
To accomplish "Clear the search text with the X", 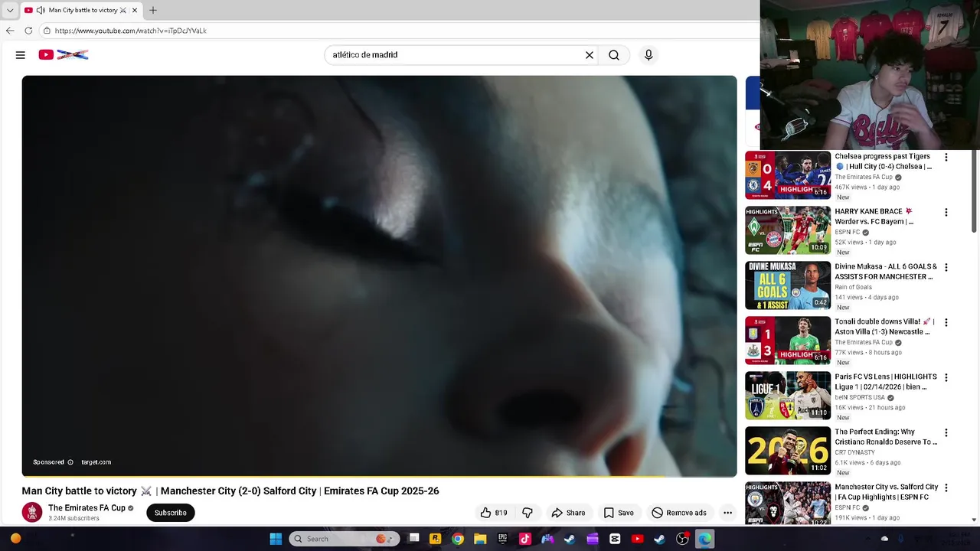I will click(590, 55).
